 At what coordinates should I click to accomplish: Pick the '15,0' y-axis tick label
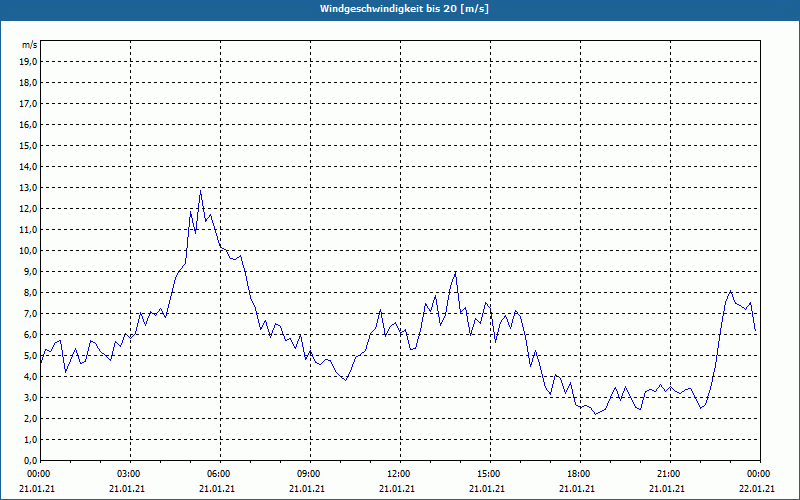28,145
